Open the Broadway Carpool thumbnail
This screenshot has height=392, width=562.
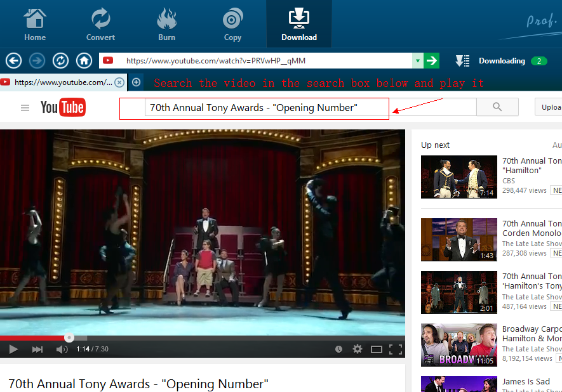tap(458, 345)
